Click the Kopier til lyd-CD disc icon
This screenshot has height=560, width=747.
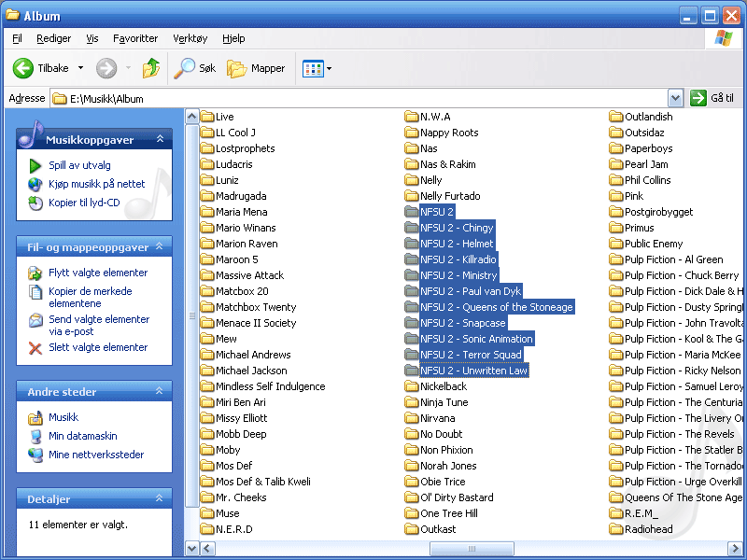pyautogui.click(x=35, y=203)
